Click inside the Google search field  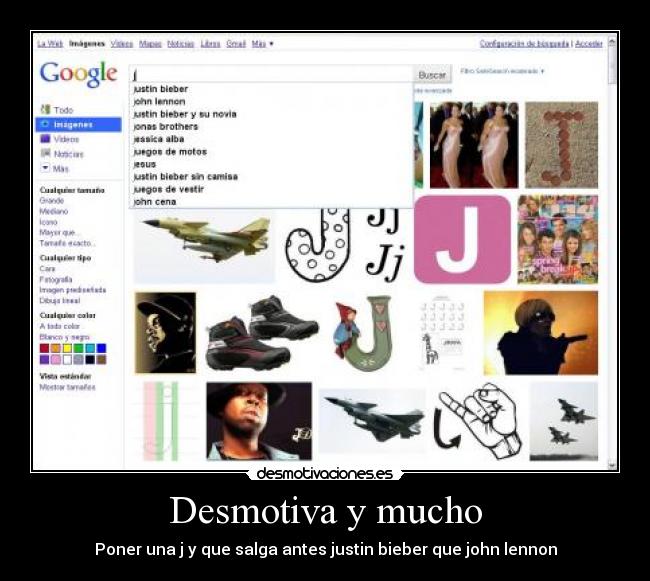[x=271, y=75]
